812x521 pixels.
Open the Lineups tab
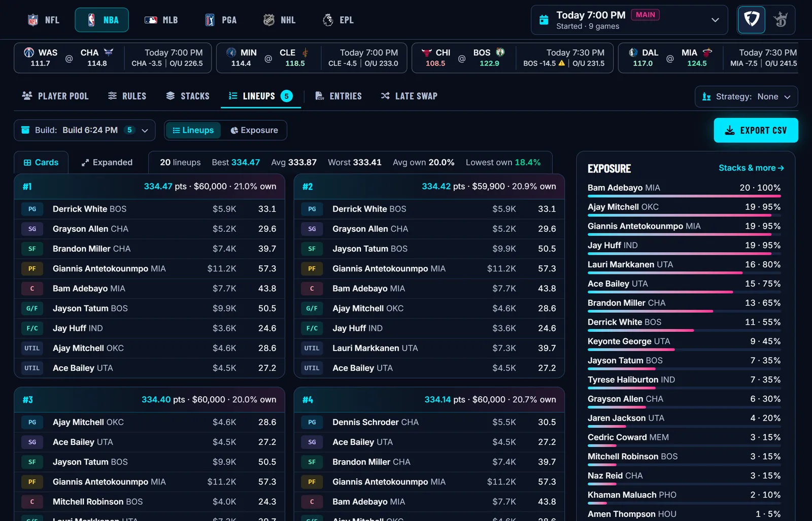click(x=260, y=96)
